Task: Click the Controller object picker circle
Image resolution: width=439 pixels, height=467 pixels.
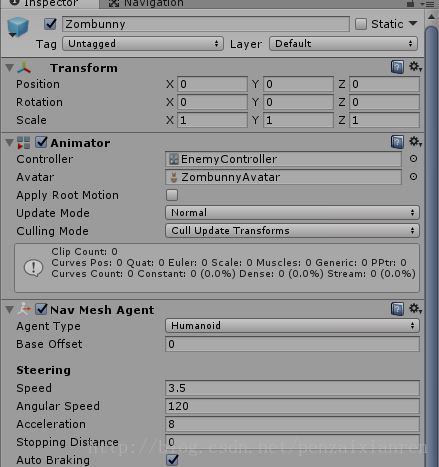Action: tap(413, 159)
